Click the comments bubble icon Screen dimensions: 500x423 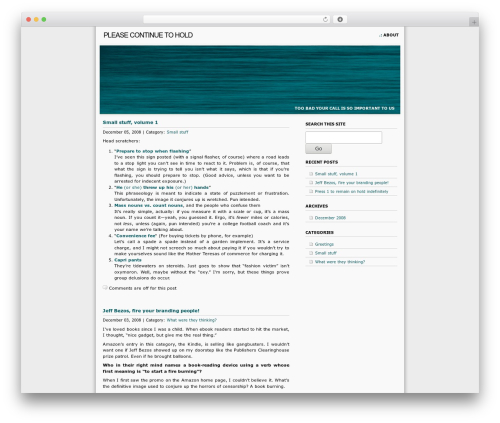[105, 287]
